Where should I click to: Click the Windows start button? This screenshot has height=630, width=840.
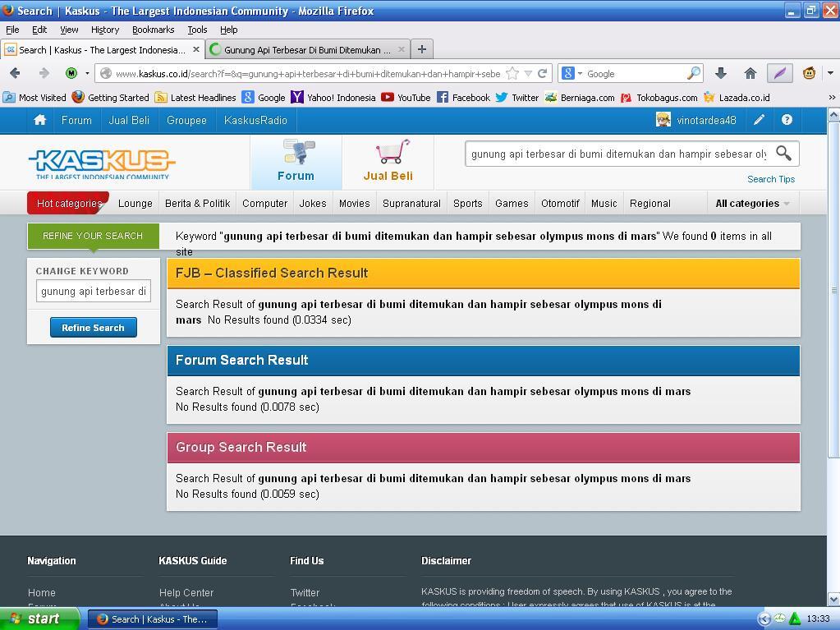pyautogui.click(x=39, y=619)
